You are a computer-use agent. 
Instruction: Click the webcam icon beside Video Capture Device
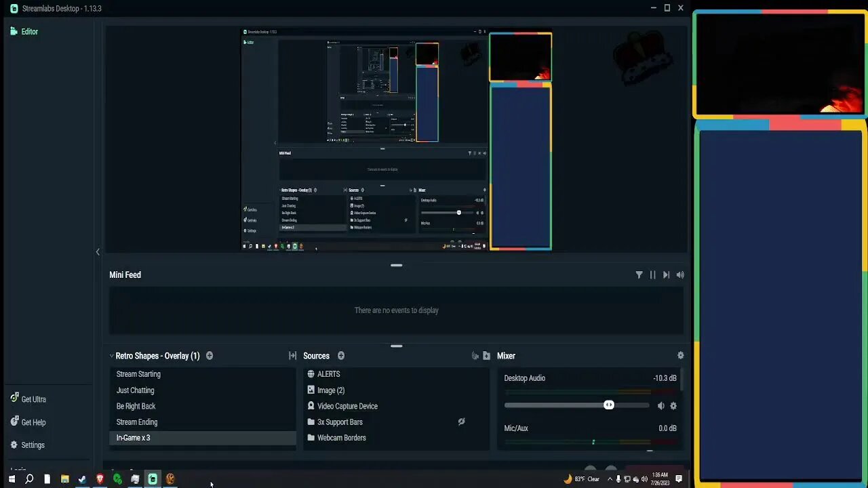pos(311,406)
